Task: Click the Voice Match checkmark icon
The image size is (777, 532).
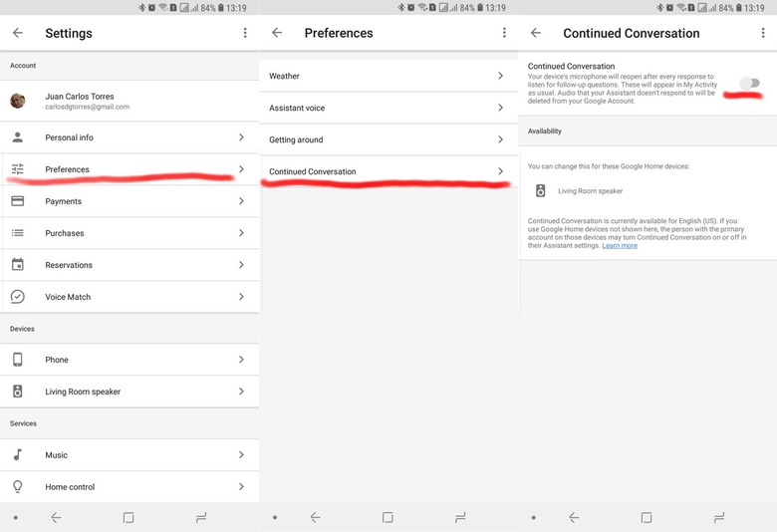Action: (x=18, y=297)
